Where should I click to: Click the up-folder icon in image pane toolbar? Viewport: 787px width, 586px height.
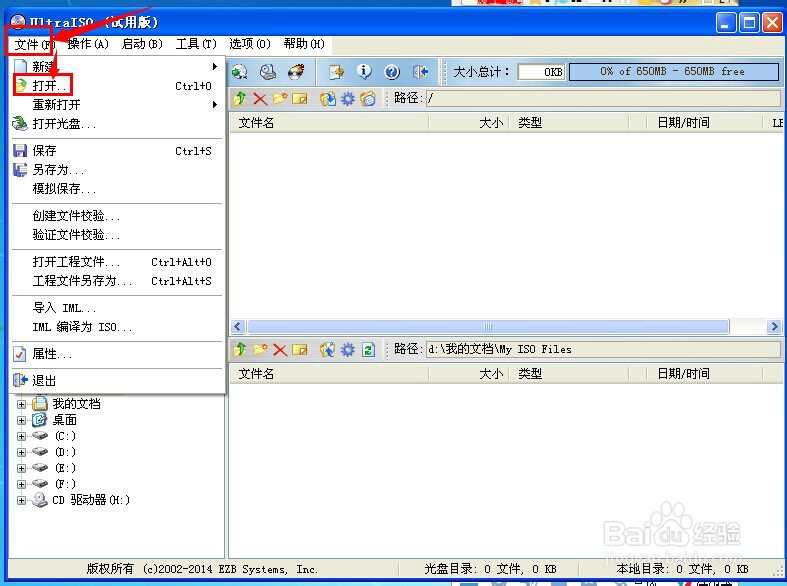tap(239, 99)
